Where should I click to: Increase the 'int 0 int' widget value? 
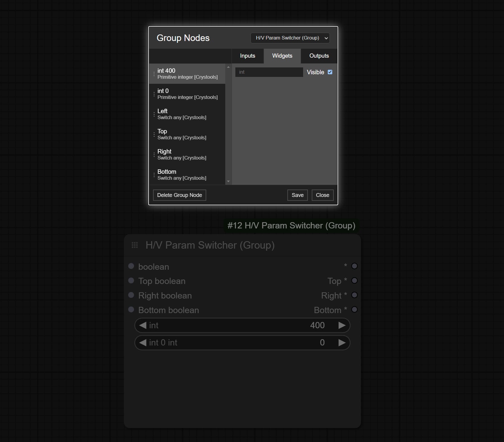[342, 342]
